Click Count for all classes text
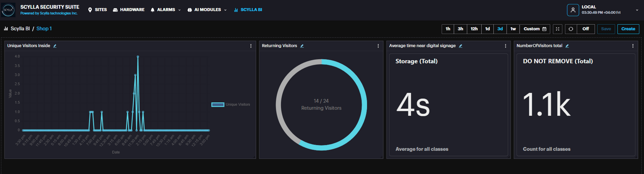This screenshot has width=644, height=174. point(546,149)
